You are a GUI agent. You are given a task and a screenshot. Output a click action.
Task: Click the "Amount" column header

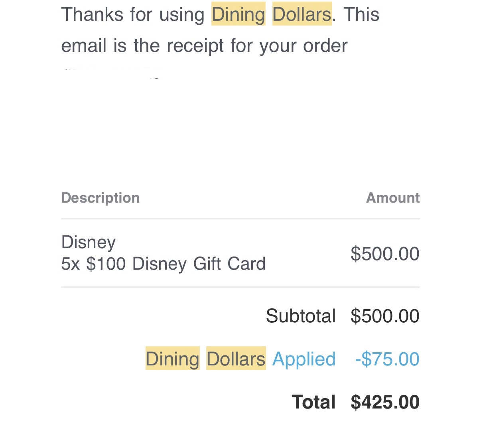click(392, 198)
